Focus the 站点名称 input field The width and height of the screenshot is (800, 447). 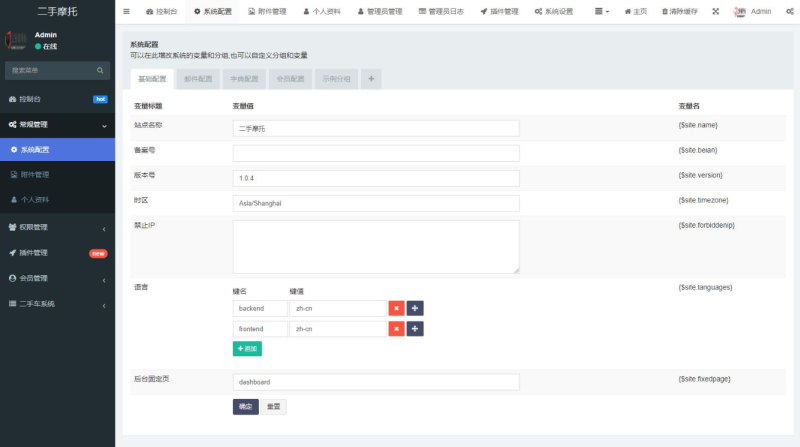376,128
